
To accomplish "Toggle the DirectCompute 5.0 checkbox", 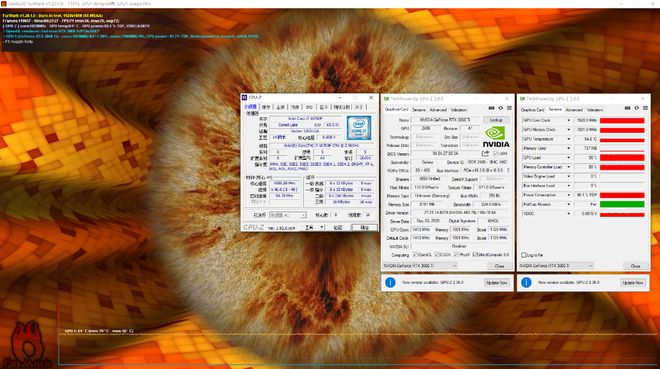I will point(475,255).
